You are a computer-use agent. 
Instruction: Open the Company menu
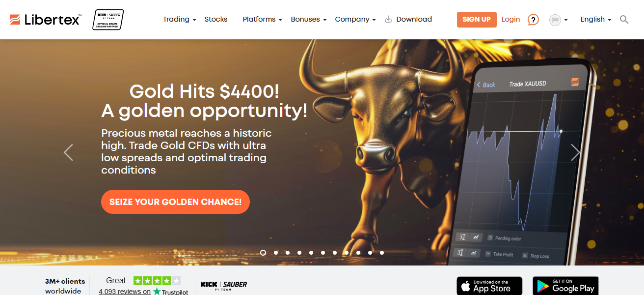[x=355, y=19]
